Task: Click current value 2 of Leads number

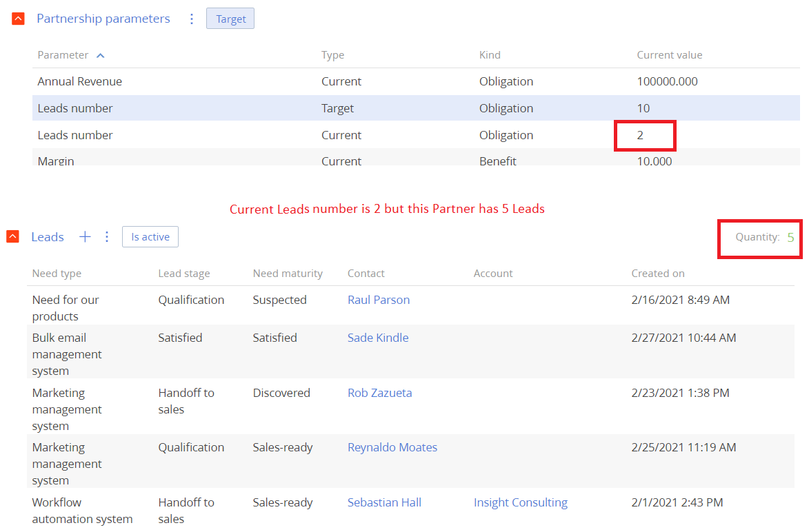Action: tap(640, 135)
